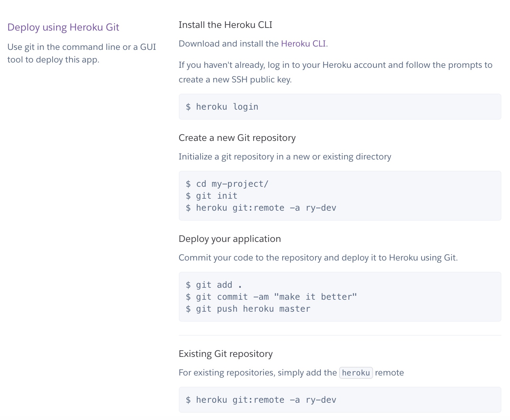
Task: Click the "Commit your code to the repository" text
Action: (x=318, y=258)
